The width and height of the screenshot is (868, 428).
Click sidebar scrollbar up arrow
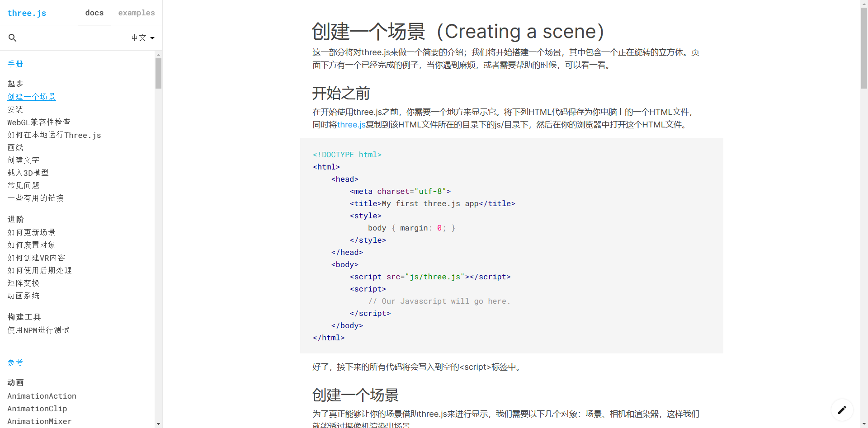click(x=158, y=54)
